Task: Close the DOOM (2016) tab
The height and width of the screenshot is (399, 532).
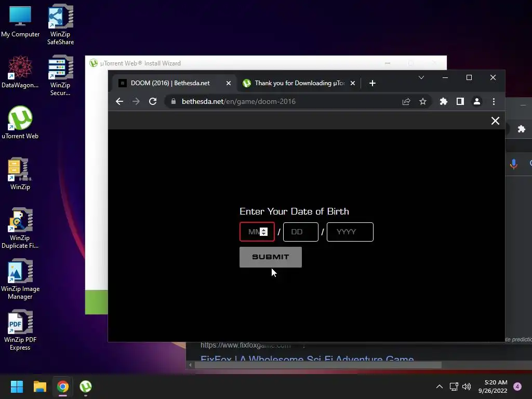Action: point(229,83)
